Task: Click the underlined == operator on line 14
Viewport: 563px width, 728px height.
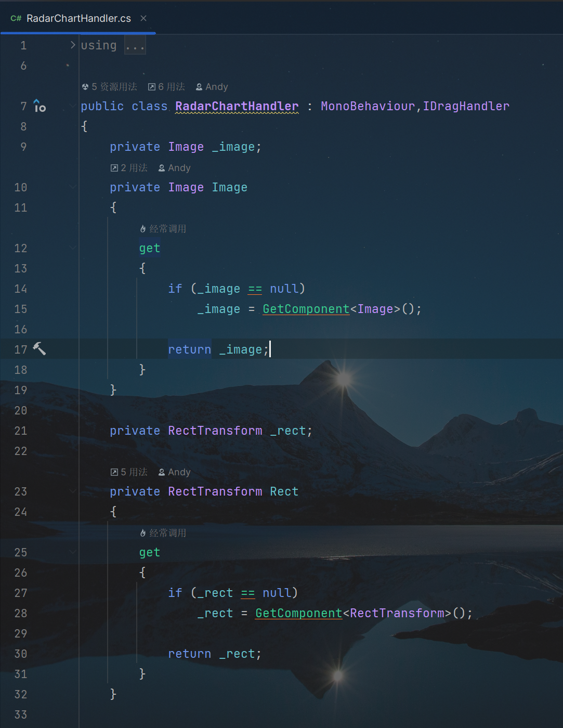Action: pyautogui.click(x=255, y=289)
